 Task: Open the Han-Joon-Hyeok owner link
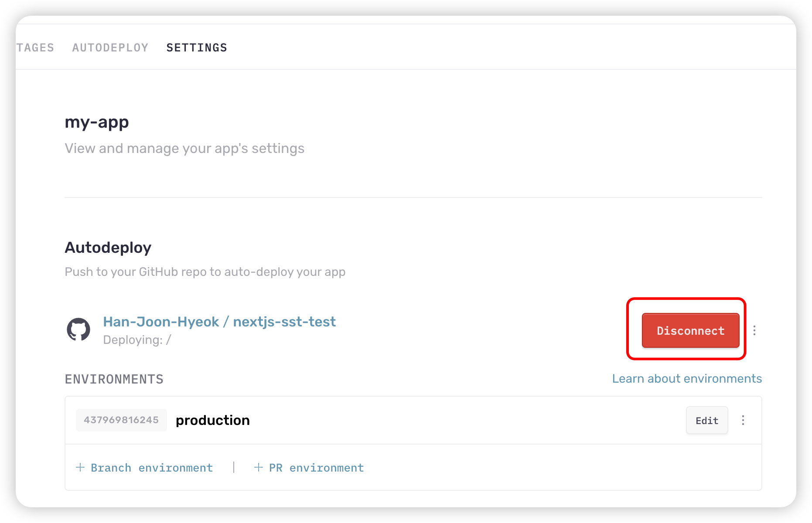pos(161,322)
